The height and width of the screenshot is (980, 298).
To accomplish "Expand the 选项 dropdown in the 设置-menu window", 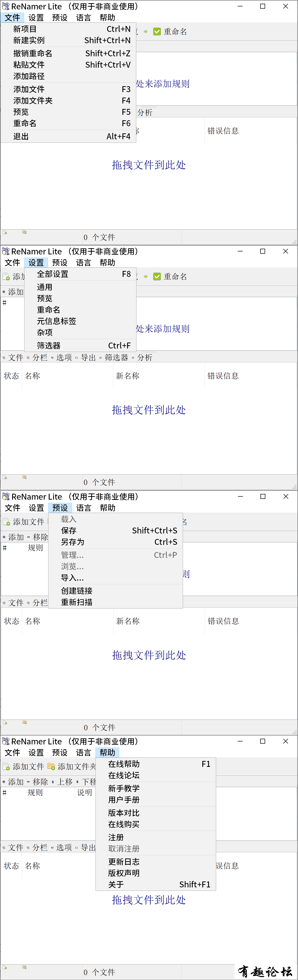I will coord(61,358).
